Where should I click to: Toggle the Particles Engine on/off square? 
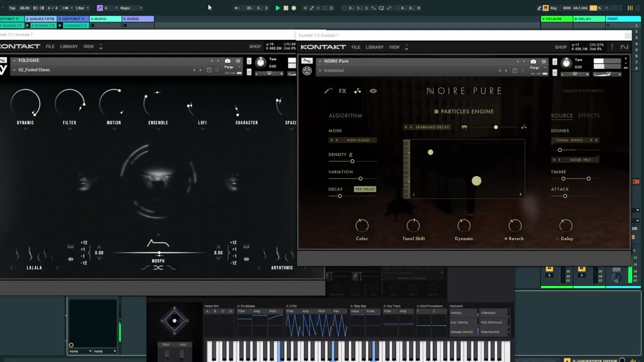pos(436,112)
